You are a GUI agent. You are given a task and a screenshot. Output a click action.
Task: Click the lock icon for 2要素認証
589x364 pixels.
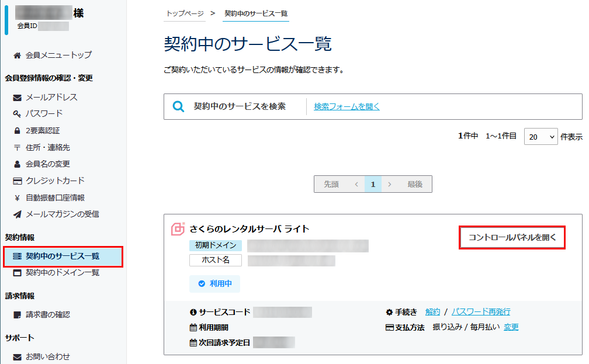17,131
